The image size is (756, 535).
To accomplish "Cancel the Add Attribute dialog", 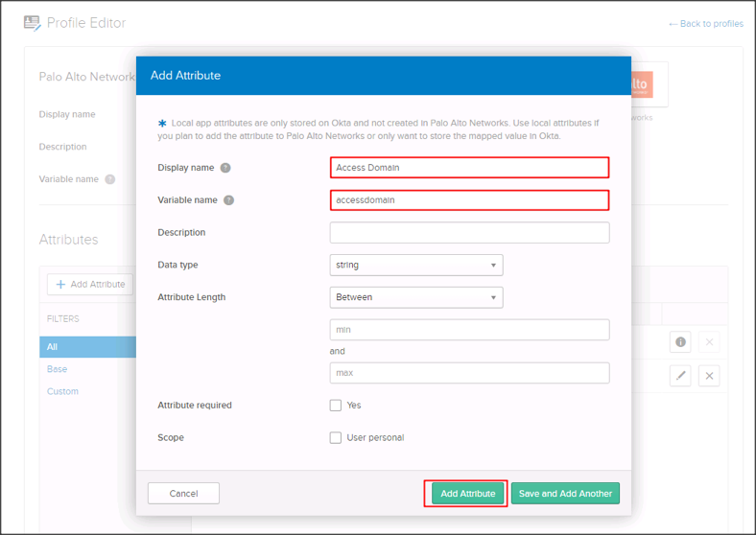I will point(183,494).
